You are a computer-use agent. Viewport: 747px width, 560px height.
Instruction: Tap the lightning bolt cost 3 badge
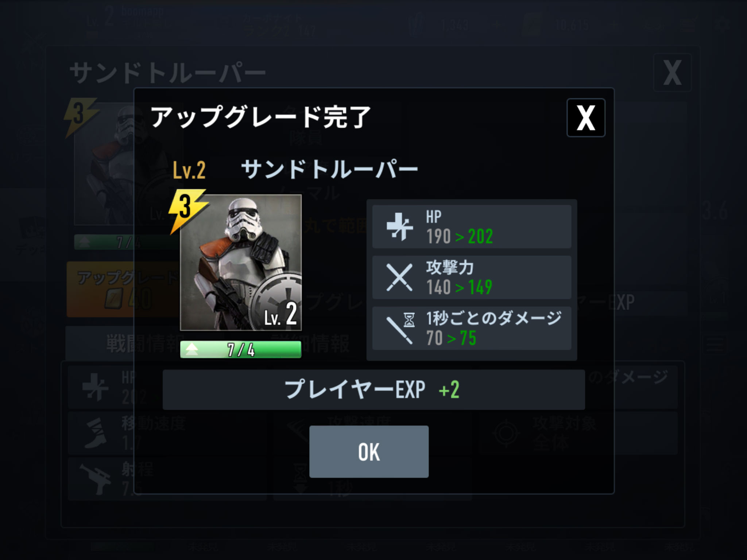click(187, 210)
